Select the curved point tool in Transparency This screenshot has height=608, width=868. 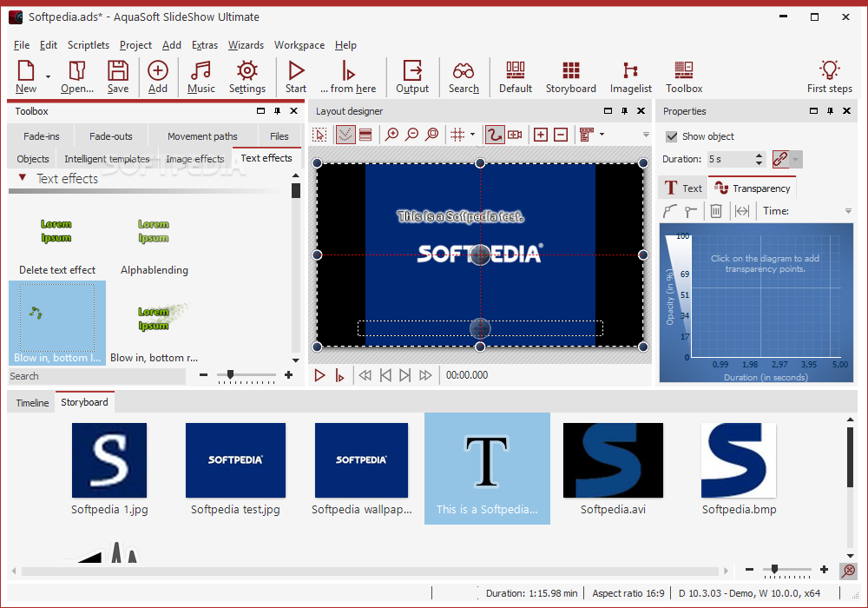pyautogui.click(x=670, y=211)
